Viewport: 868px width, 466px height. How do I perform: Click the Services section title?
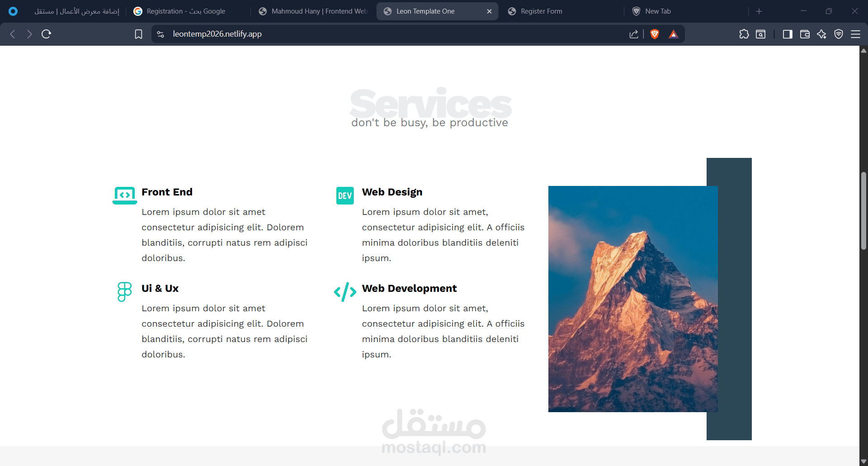pyautogui.click(x=430, y=103)
